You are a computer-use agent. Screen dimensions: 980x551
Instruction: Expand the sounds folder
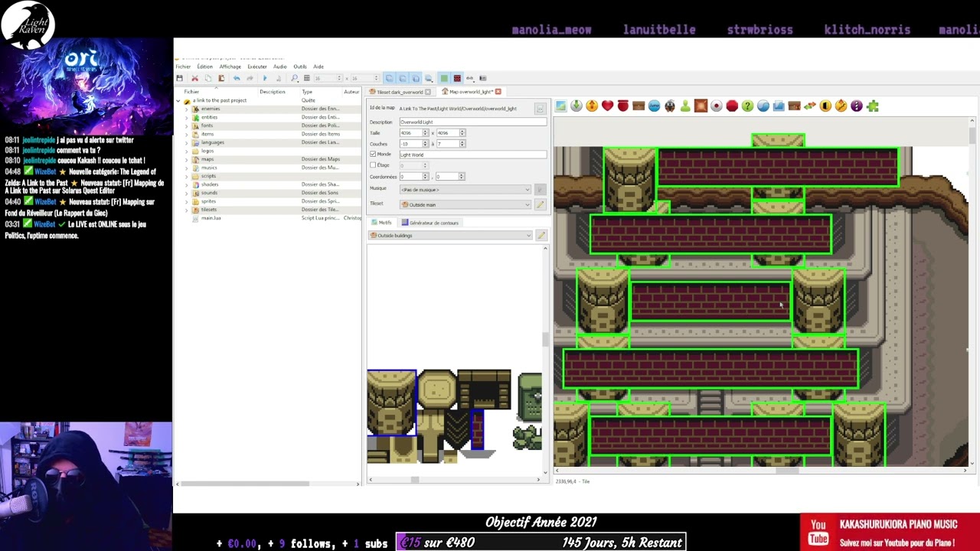click(x=186, y=193)
